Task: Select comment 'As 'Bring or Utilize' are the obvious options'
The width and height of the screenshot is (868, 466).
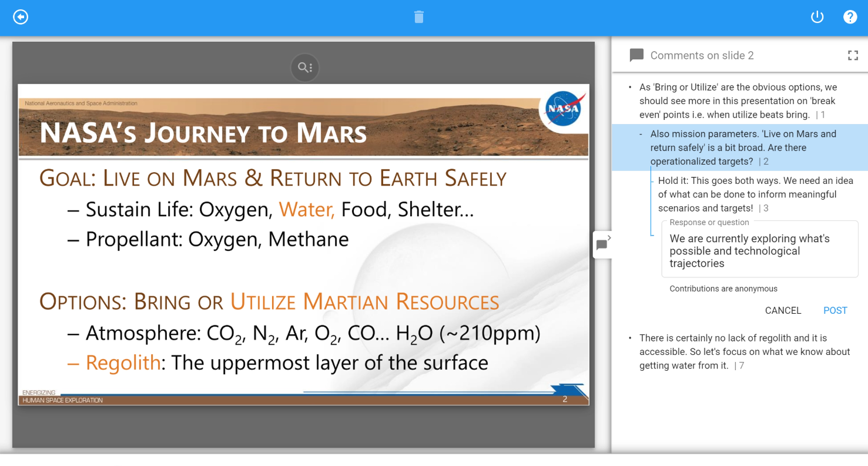Action: click(738, 101)
